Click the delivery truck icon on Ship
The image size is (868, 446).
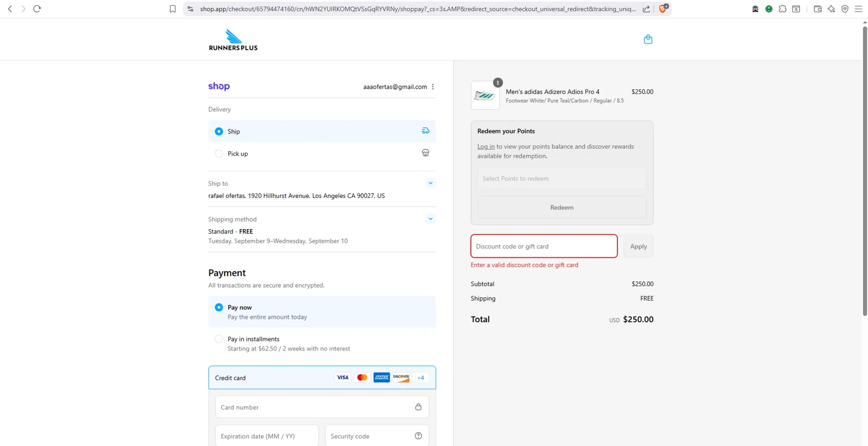[x=425, y=131]
